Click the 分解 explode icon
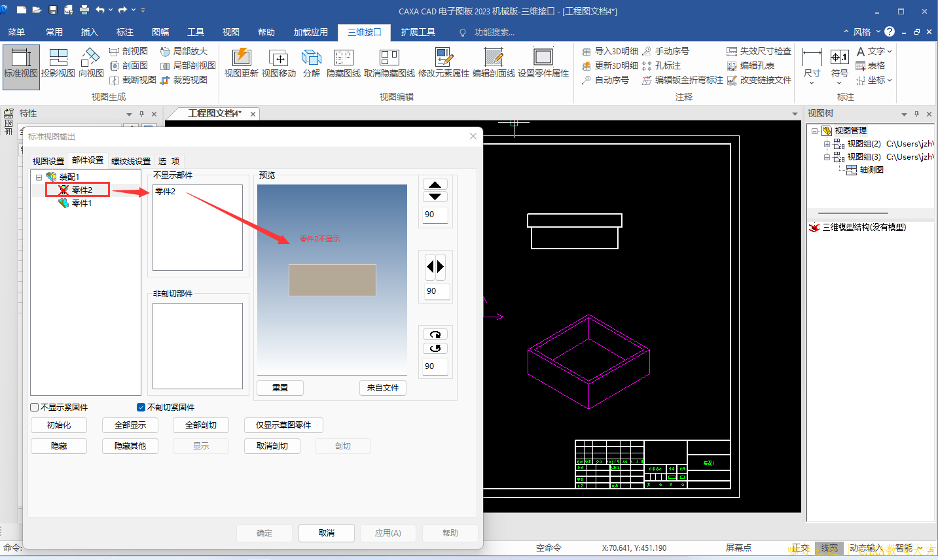The width and height of the screenshot is (938, 560). pos(312,62)
